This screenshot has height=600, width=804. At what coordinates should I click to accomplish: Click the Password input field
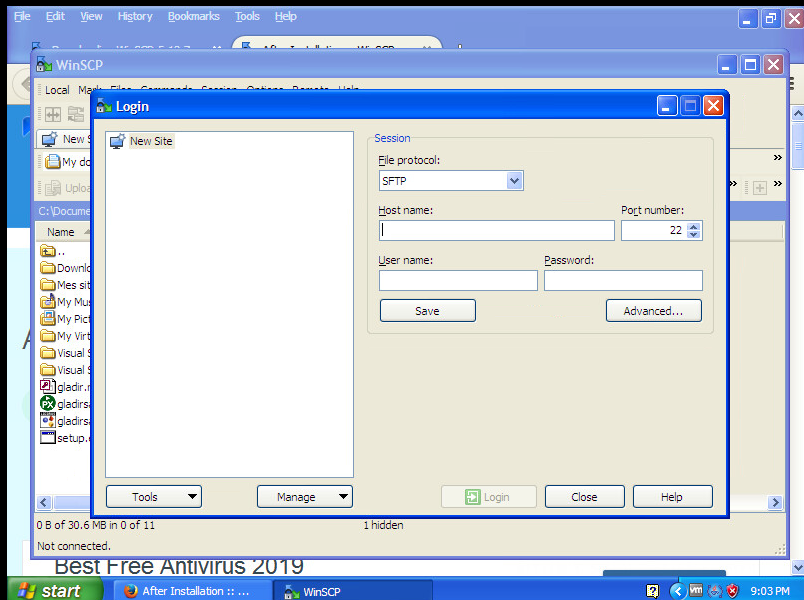click(623, 281)
